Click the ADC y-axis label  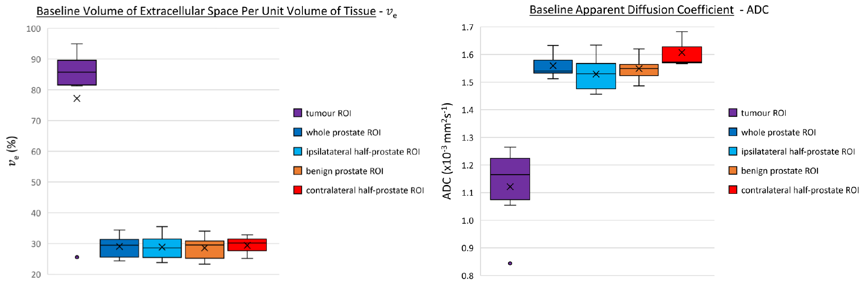[x=447, y=151]
